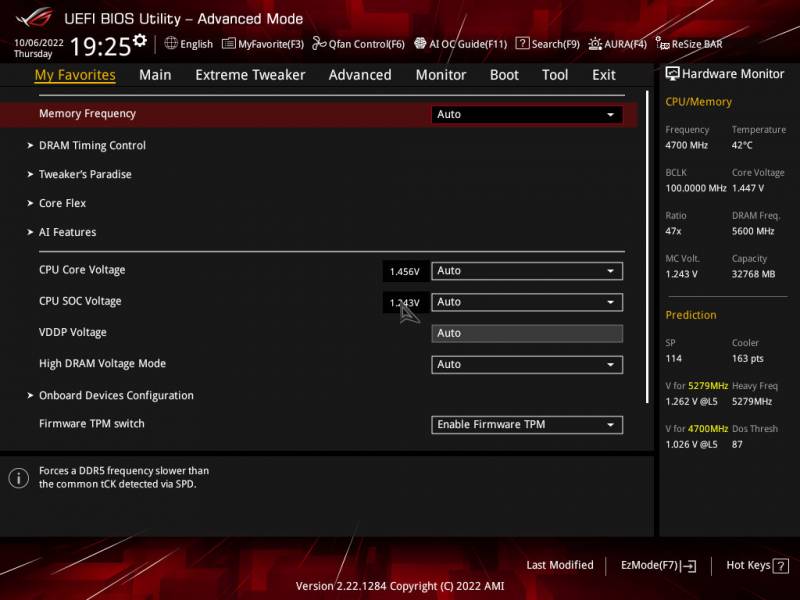Click the 42°C temperature value
Screen dimensions: 800x600
click(742, 145)
